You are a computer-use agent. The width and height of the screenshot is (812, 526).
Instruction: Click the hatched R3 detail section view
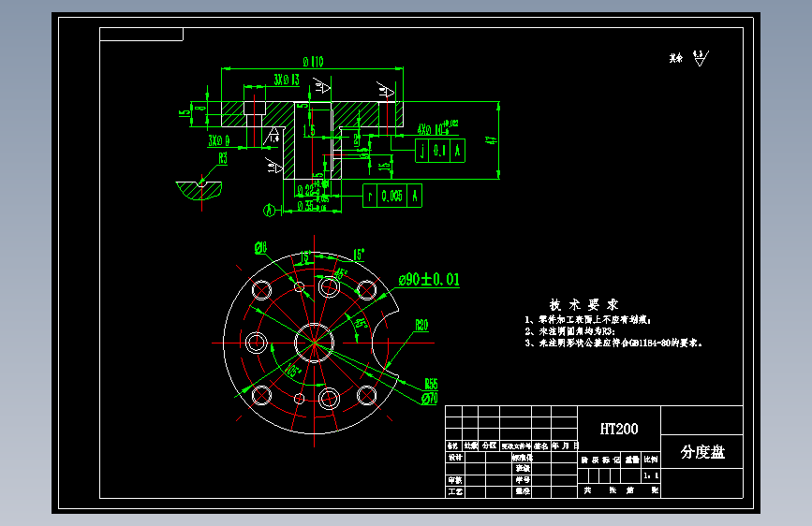[x=199, y=190]
